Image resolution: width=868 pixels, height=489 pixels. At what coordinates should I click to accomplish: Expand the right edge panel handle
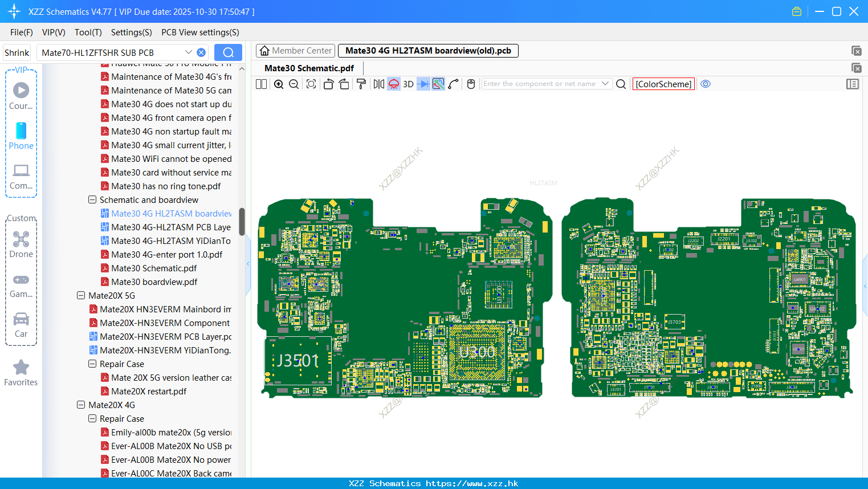point(865,286)
